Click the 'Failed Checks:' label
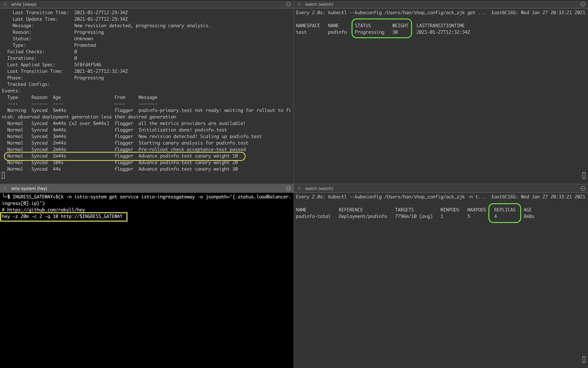 [x=26, y=52]
